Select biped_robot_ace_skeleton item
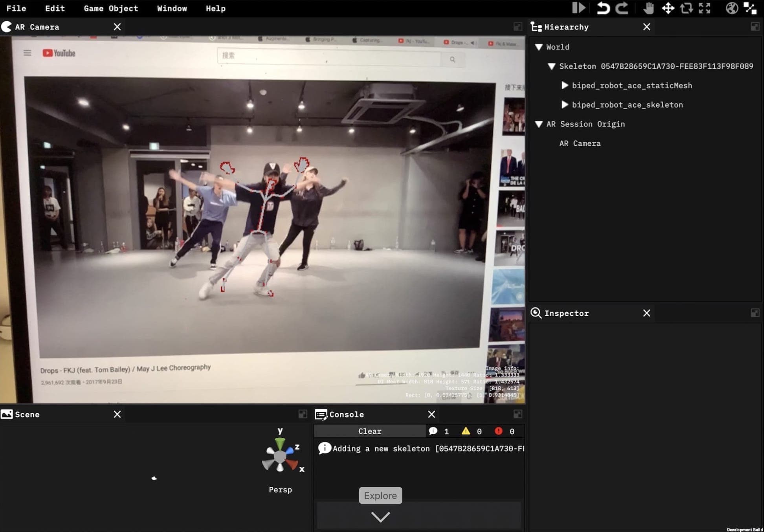This screenshot has width=765, height=532. pos(627,105)
